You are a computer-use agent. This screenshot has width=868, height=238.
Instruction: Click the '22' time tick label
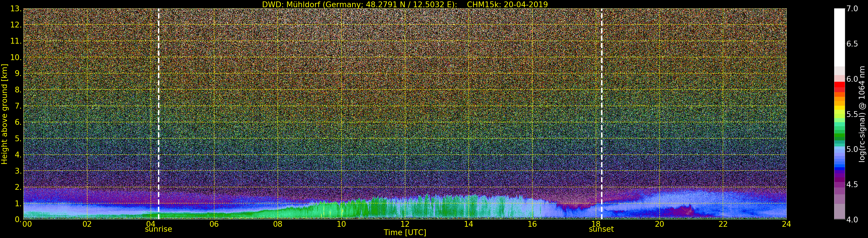pyautogui.click(x=723, y=224)
